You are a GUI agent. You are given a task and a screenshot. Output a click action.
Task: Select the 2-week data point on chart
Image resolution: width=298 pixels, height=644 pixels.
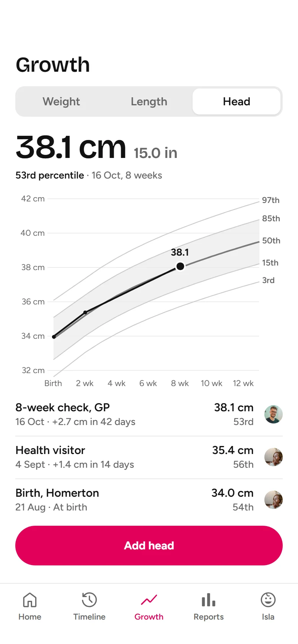tap(85, 312)
